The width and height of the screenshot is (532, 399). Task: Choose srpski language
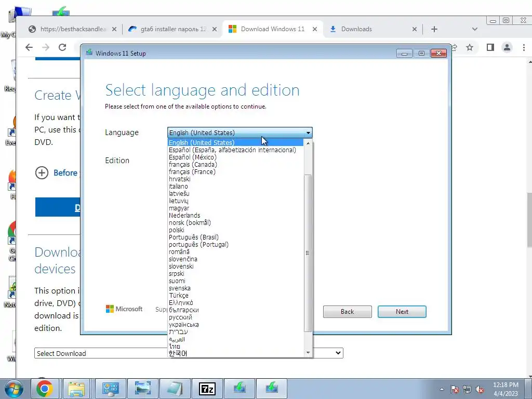235,274
